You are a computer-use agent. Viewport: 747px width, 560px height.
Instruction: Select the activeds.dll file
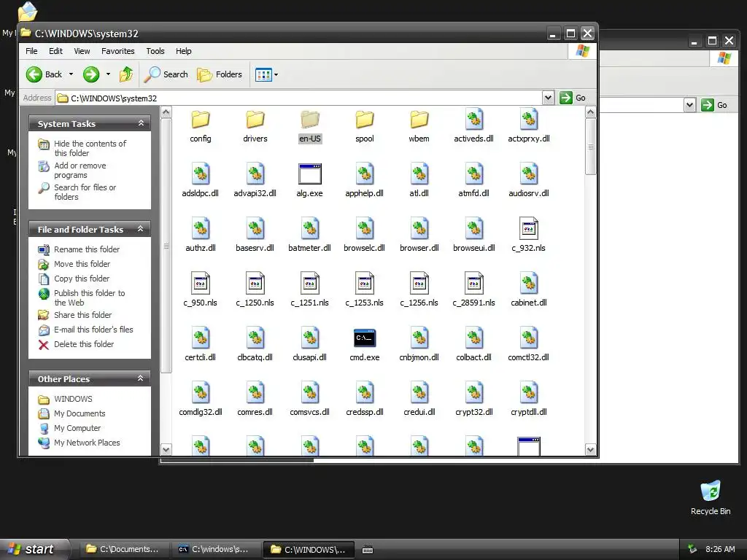pyautogui.click(x=473, y=127)
